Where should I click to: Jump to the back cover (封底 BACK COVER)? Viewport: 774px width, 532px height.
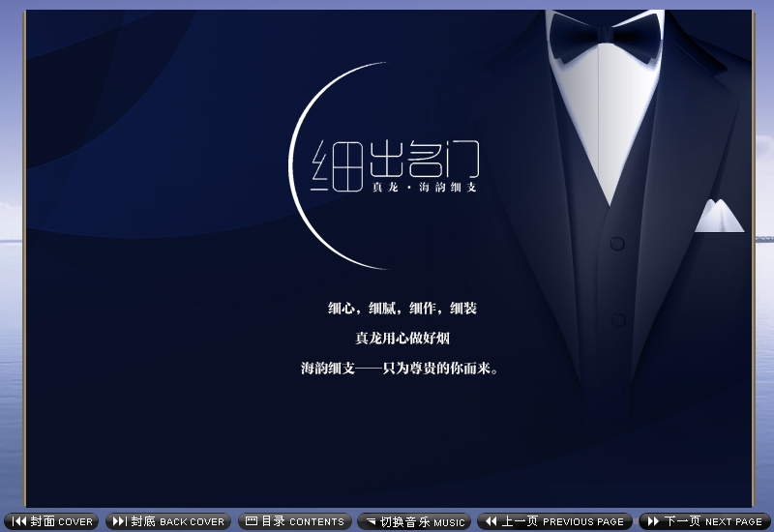[168, 521]
